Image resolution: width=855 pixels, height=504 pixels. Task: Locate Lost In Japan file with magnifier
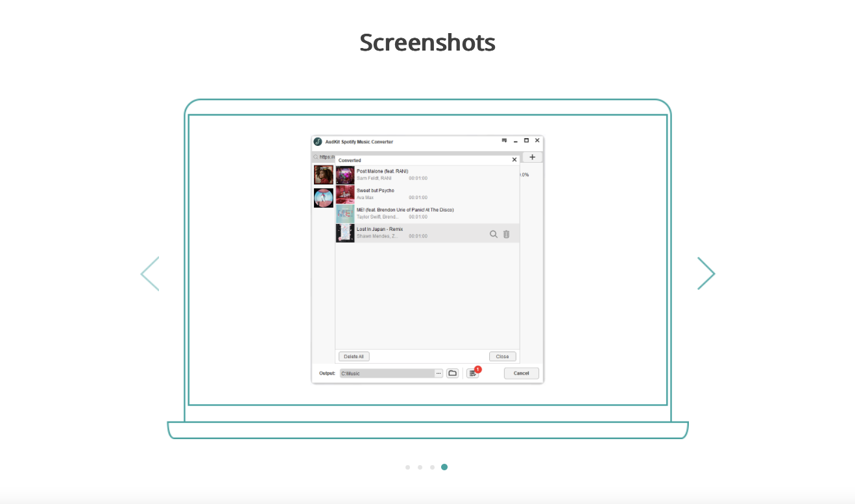494,234
